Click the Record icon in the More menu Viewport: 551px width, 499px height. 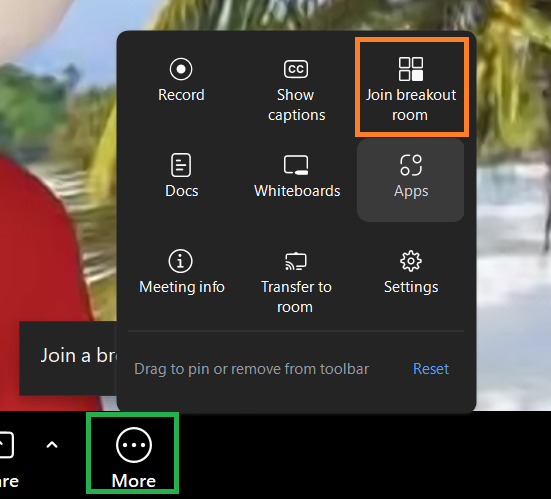coord(181,69)
